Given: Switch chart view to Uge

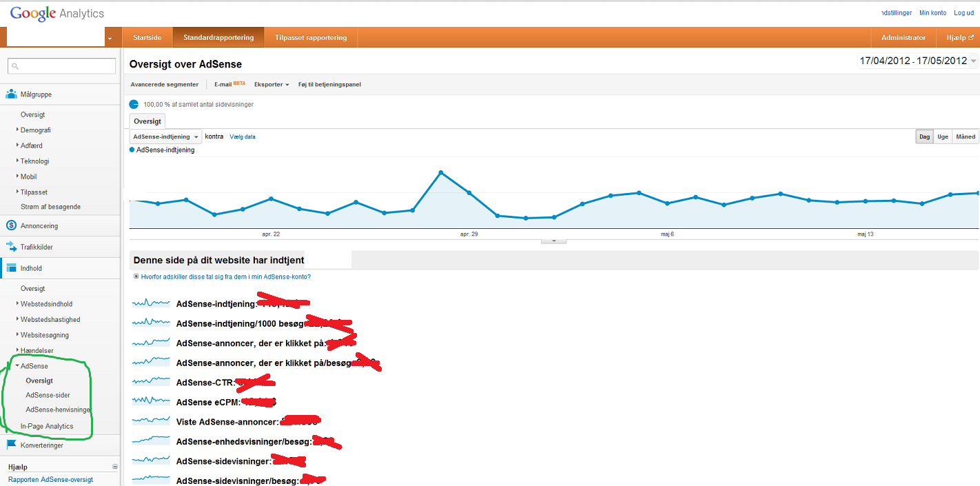Looking at the screenshot, I should coord(942,136).
